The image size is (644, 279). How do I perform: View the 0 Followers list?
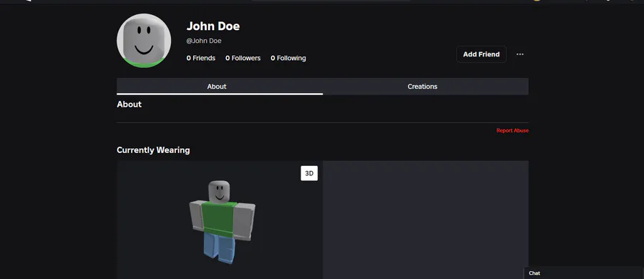point(243,59)
